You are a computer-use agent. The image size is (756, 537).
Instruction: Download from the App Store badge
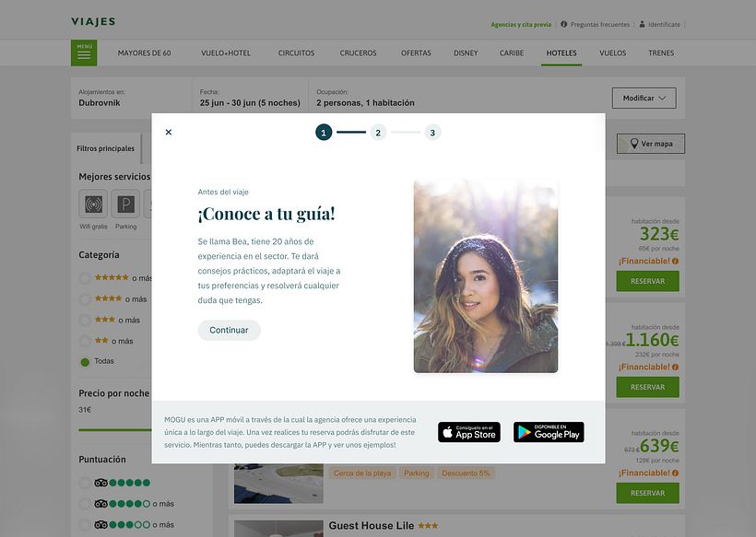469,432
